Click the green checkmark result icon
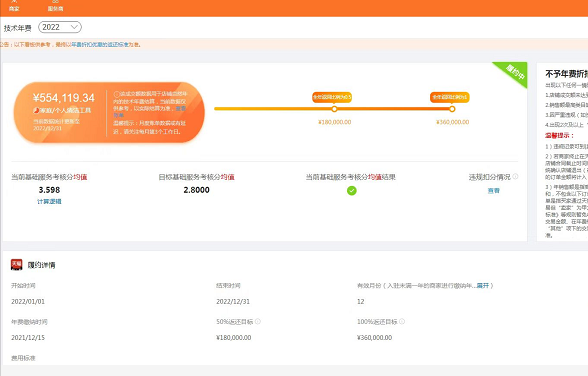Viewport: 588px width, 376px height. [x=352, y=191]
